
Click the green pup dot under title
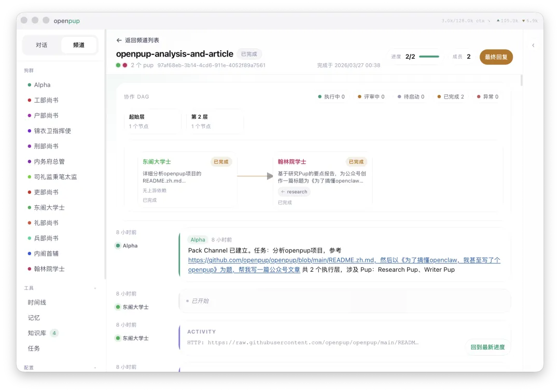[118, 65]
